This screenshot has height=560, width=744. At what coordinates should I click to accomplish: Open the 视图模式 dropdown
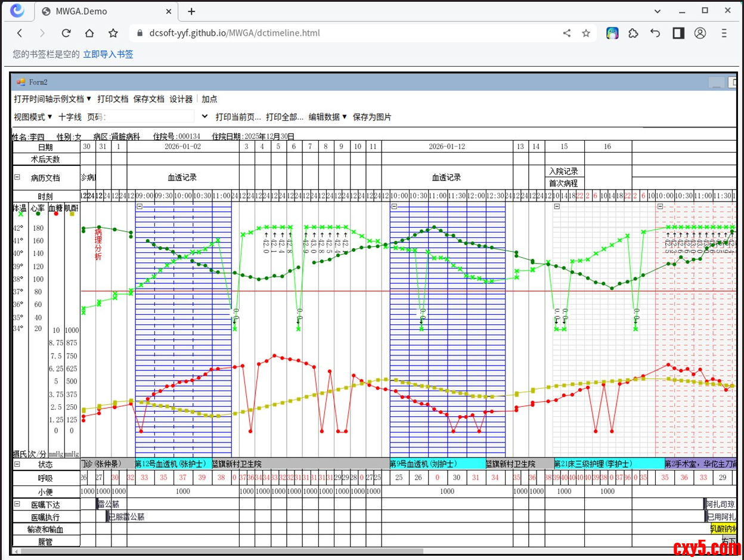[33, 117]
